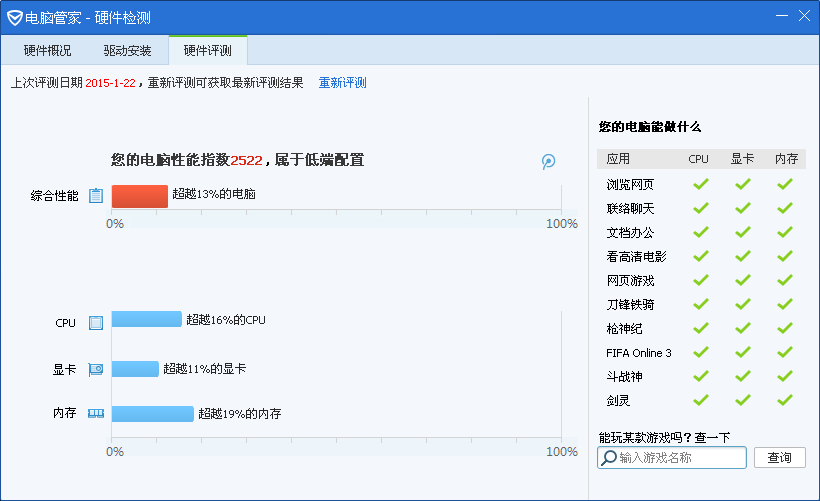
Task: Click the 显卡 graphics card icon
Action: point(96,370)
